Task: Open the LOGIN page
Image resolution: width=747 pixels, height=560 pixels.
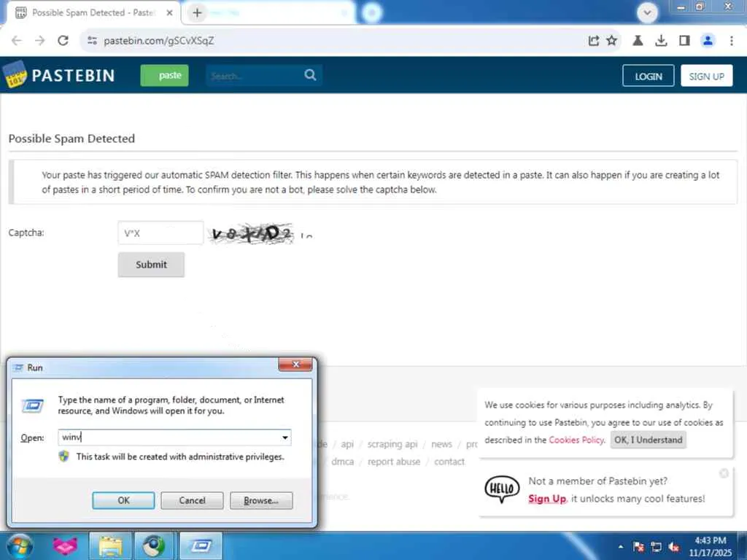Action: [x=648, y=76]
